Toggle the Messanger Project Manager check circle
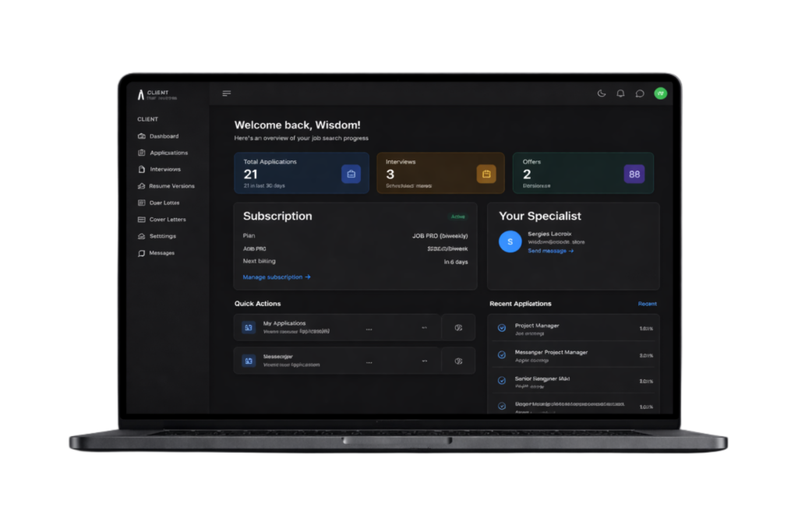The width and height of the screenshot is (798, 532). point(502,355)
